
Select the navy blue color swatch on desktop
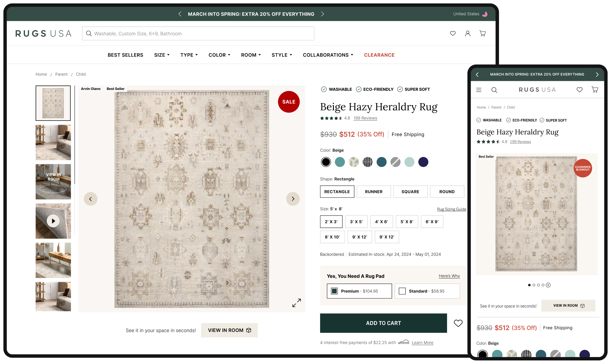coord(423,162)
